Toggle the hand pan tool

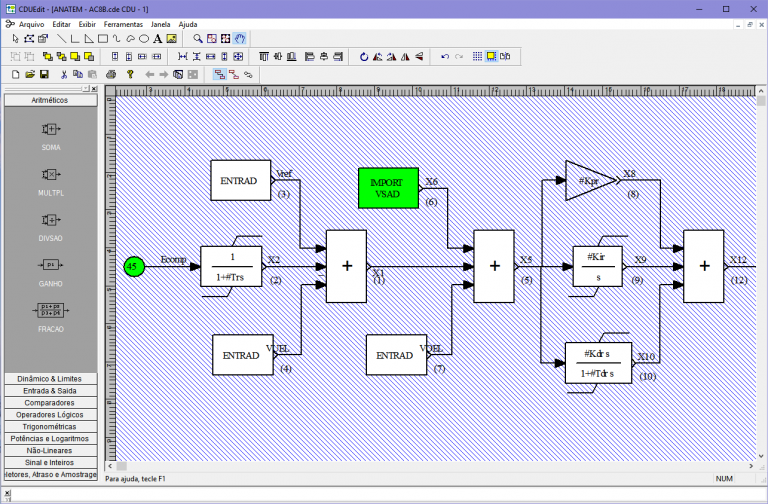click(240, 39)
